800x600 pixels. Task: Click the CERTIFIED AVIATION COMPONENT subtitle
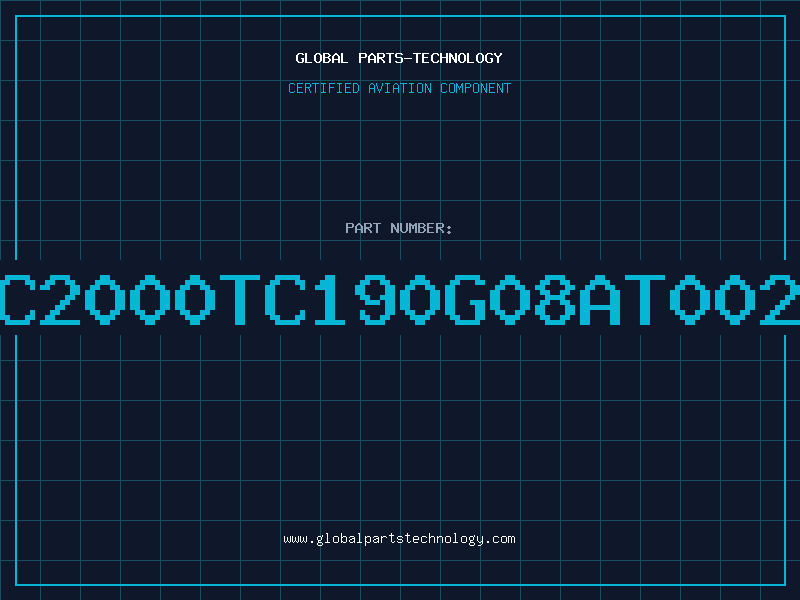coord(399,88)
